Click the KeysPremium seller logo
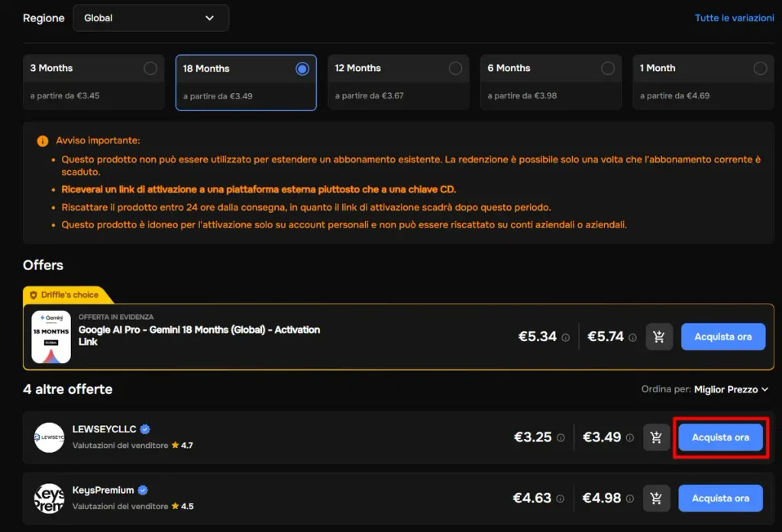 click(x=49, y=498)
